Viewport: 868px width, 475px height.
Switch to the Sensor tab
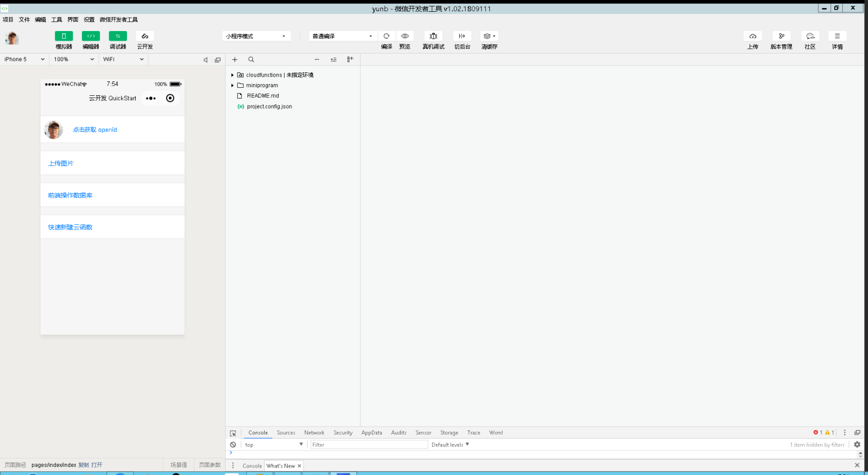pos(423,433)
